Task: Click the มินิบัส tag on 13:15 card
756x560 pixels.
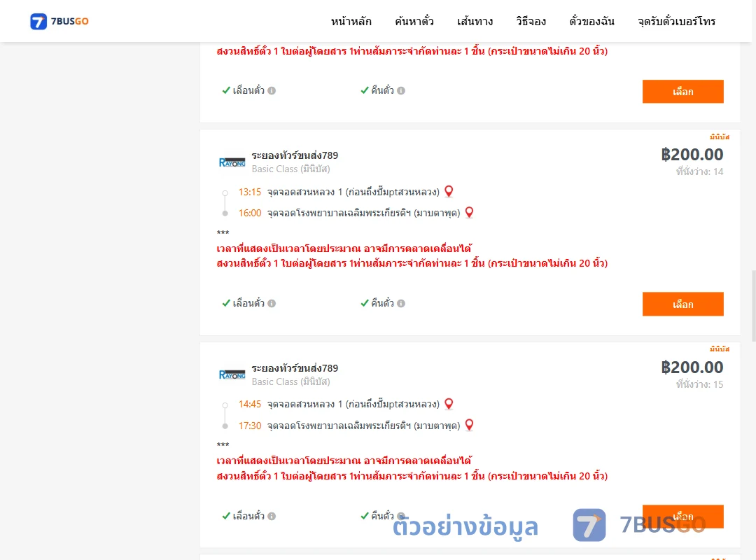Action: point(720,137)
